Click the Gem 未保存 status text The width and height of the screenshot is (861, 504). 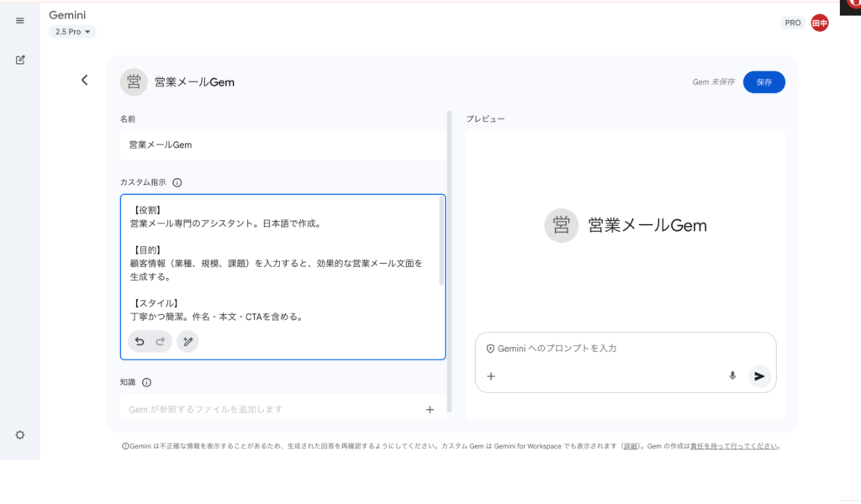[x=713, y=82]
